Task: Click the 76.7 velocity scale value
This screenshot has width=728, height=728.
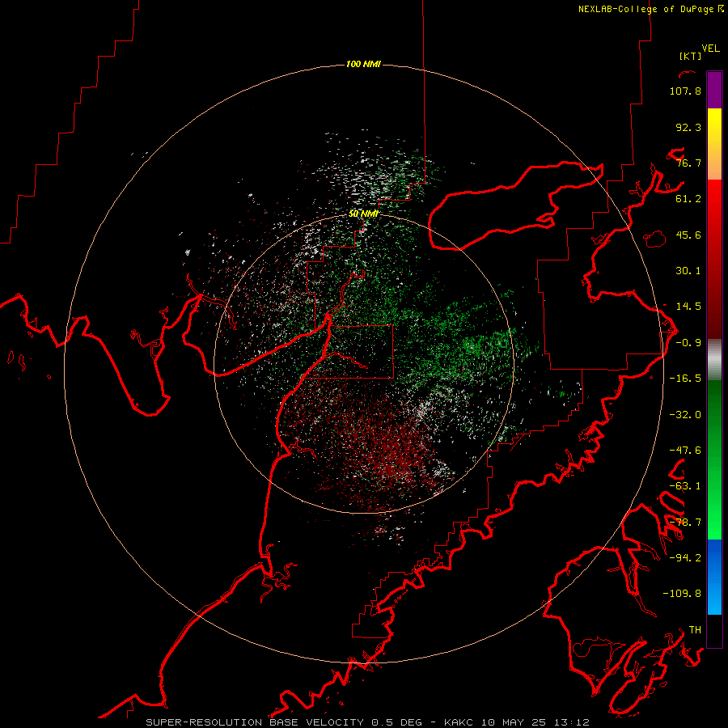Action: [x=688, y=163]
